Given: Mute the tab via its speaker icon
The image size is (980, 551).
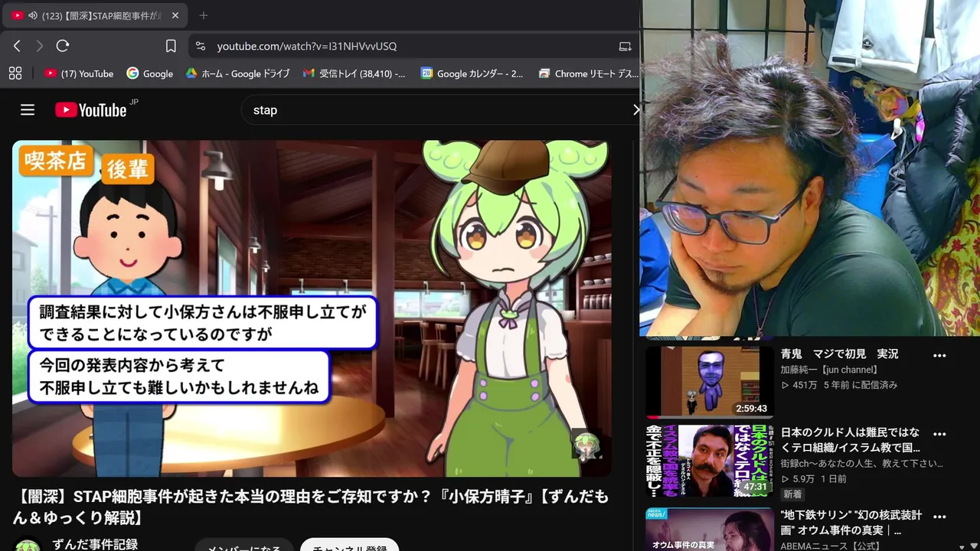Looking at the screenshot, I should coord(33,15).
